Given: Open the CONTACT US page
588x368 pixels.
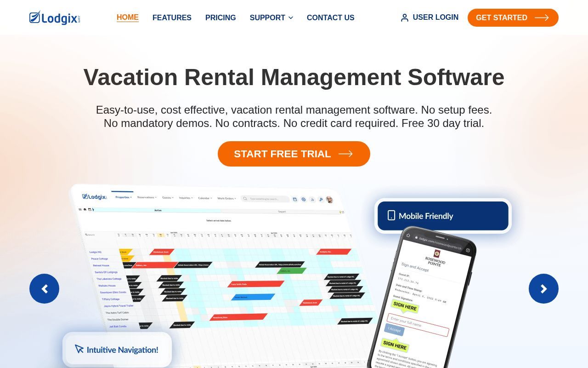Looking at the screenshot, I should click(331, 17).
